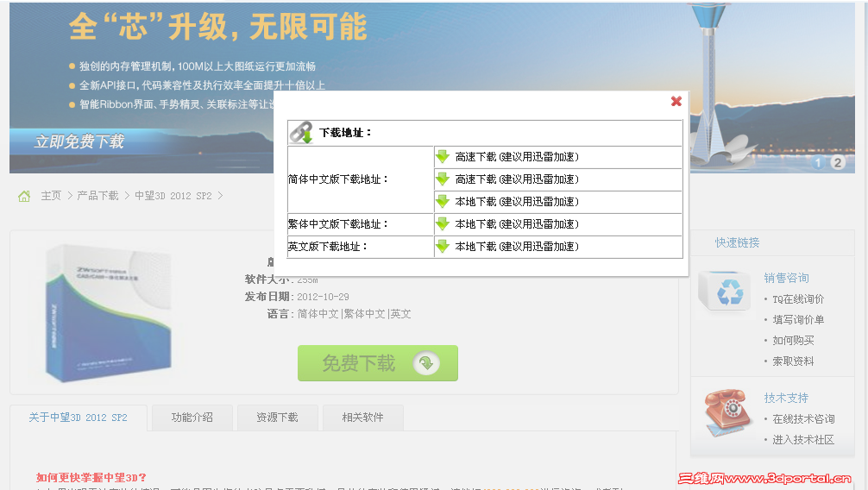Click the red telephone support icon
This screenshot has height=490, width=868.
click(x=728, y=413)
